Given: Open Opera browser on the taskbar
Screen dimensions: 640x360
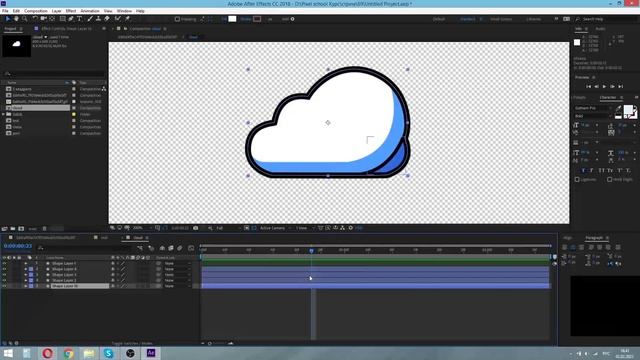Looking at the screenshot, I should pos(48,353).
